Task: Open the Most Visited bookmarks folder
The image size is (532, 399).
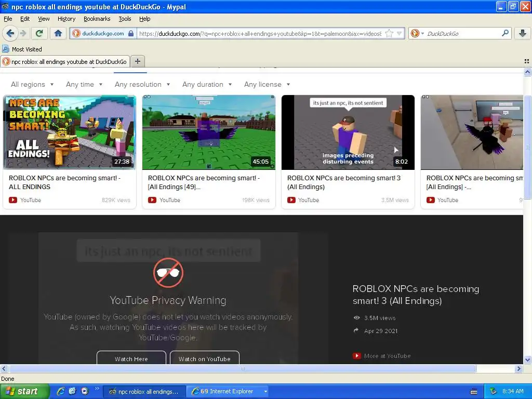Action: tap(22, 49)
